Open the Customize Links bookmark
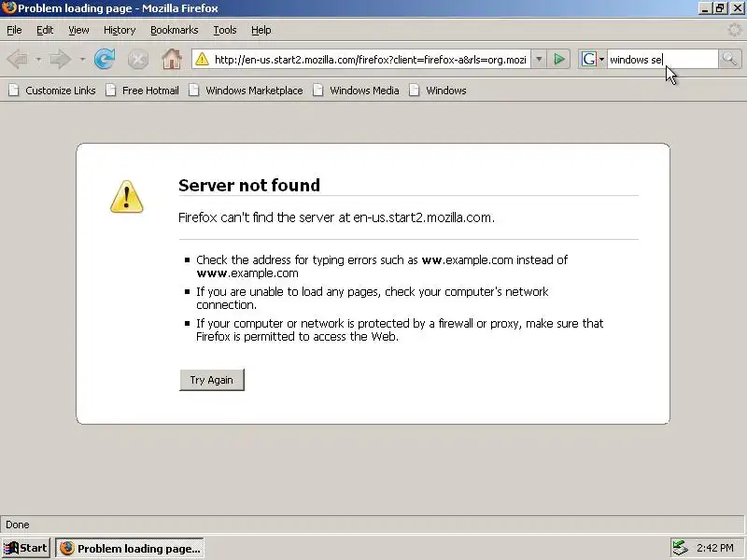The width and height of the screenshot is (747, 560). (x=52, y=91)
